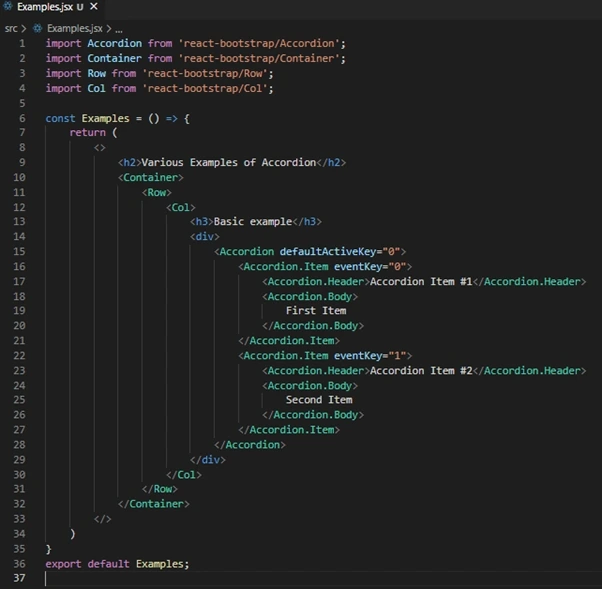Click the closing fragment tag on line 33
Viewport: 602px width, 589px height.
click(103, 519)
